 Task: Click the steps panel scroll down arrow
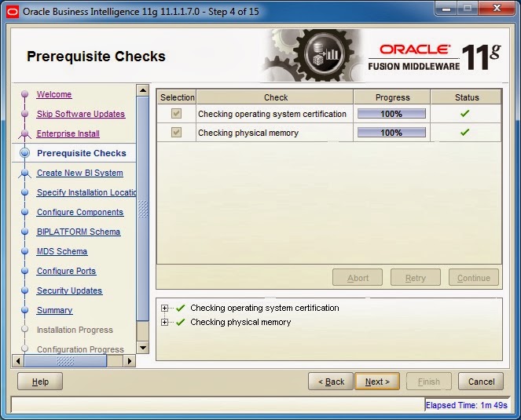click(143, 348)
